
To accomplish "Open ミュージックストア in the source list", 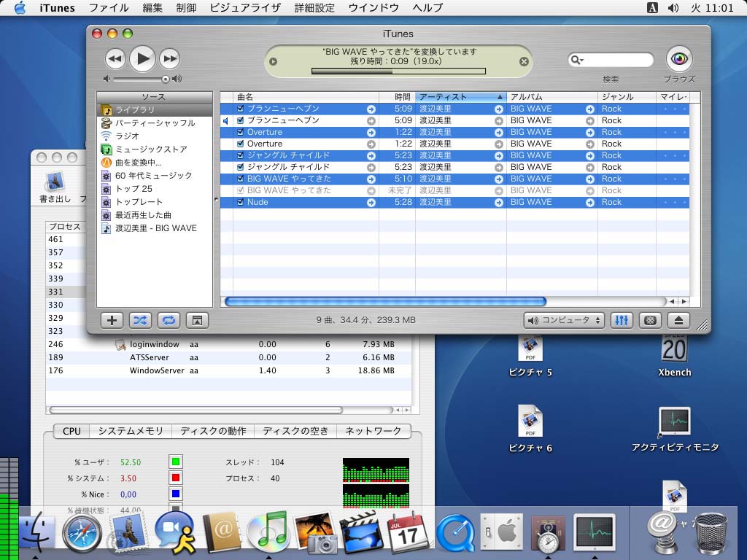I will pos(155,149).
